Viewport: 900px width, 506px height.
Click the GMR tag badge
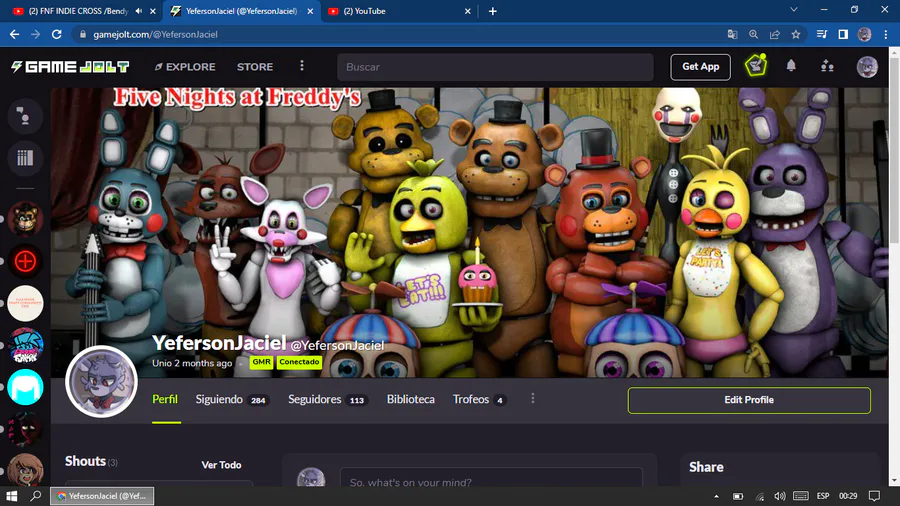pos(261,362)
